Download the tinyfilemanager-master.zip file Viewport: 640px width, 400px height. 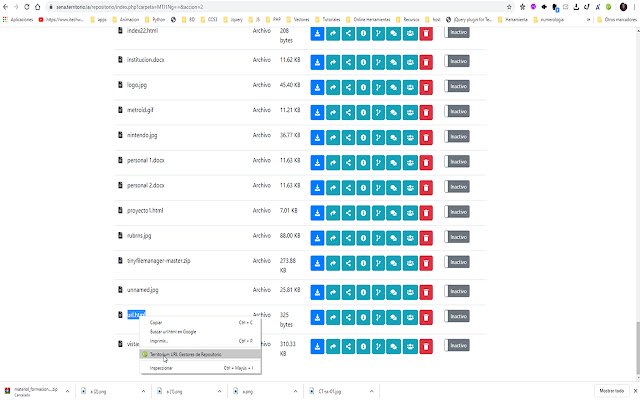click(317, 263)
